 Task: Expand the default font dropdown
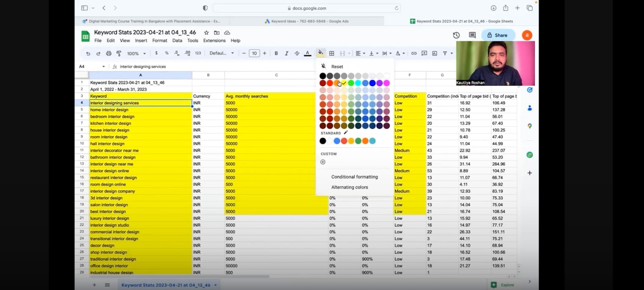(221, 53)
